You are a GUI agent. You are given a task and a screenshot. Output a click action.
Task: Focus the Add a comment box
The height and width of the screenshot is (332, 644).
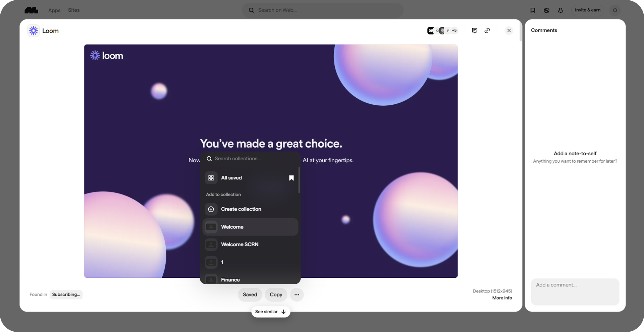575,292
